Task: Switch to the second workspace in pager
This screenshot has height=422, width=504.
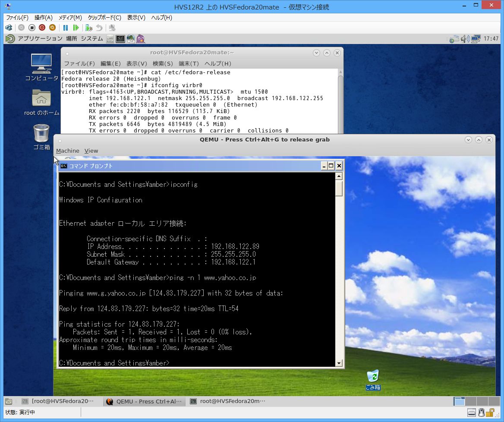Action: [471, 401]
